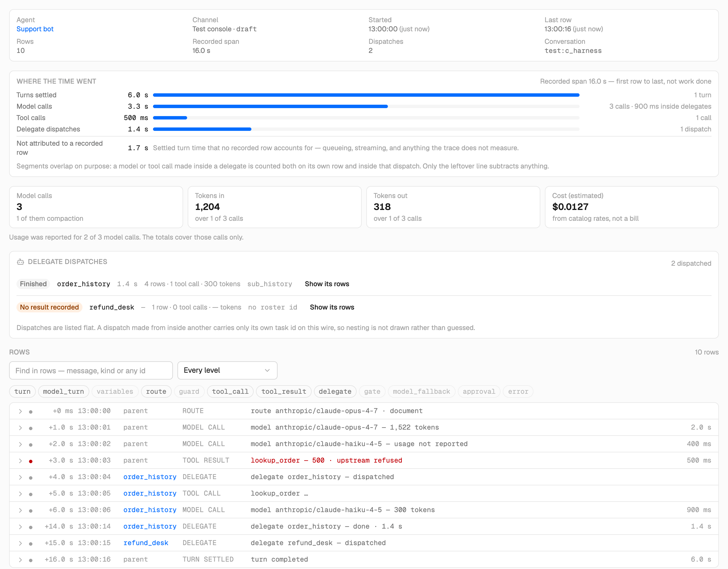Toggle the route filter chip
The height and width of the screenshot is (569, 728).
[x=156, y=391]
